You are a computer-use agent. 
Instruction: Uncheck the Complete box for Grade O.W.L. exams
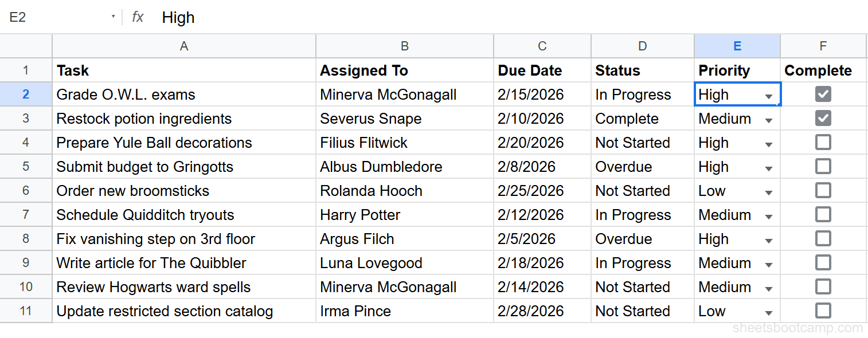823,93
